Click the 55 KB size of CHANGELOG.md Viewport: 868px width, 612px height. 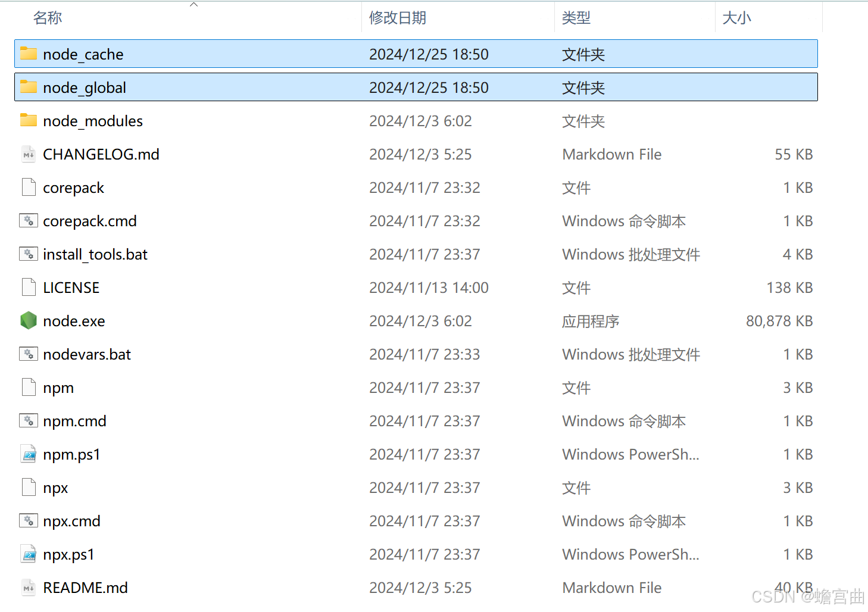coord(794,154)
